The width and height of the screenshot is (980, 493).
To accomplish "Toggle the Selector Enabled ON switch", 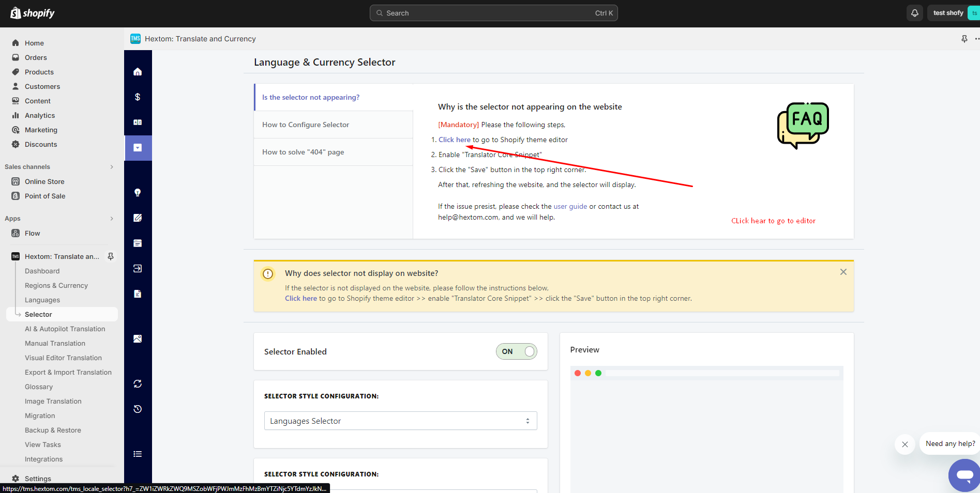I will click(x=516, y=351).
